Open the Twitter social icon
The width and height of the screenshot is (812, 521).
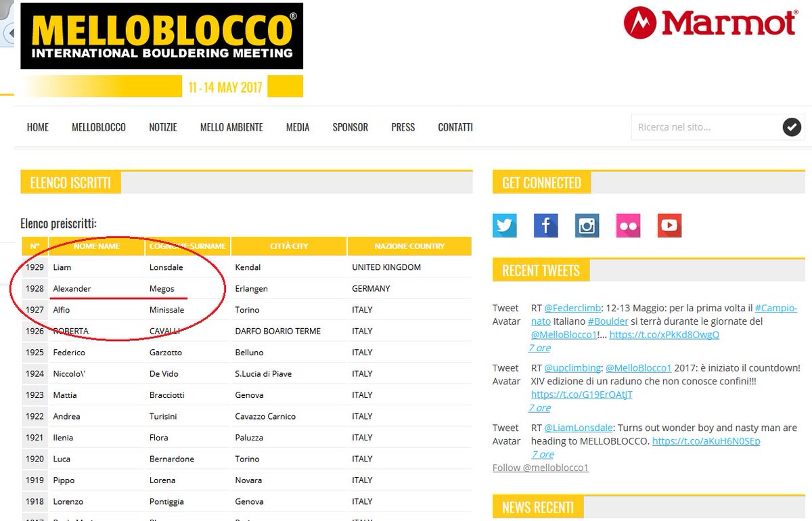click(x=505, y=225)
